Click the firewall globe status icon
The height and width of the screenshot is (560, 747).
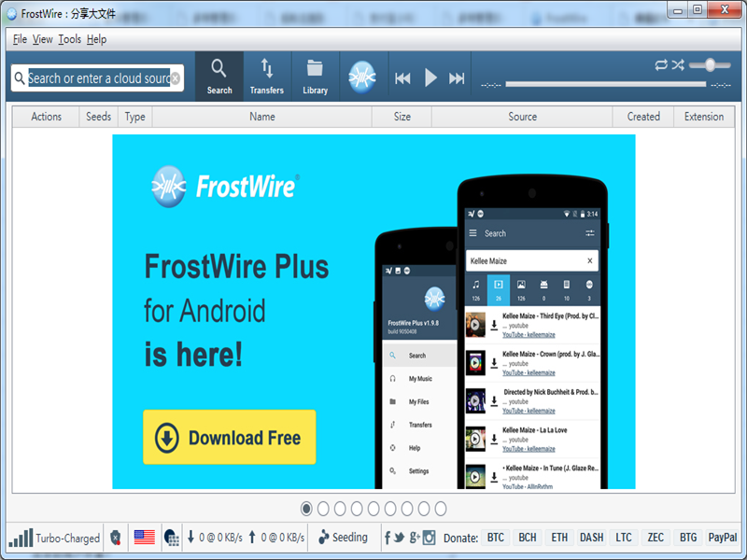coord(172,538)
